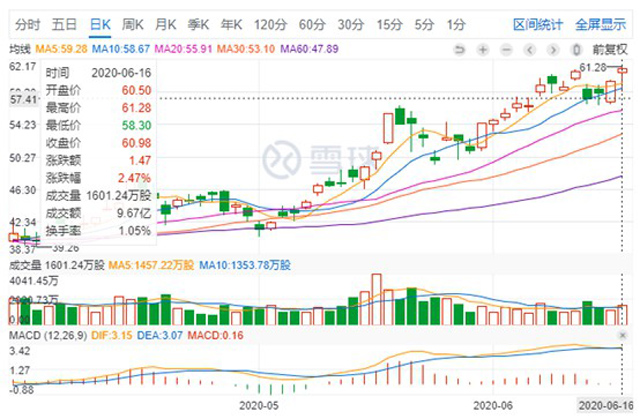The image size is (640, 419).
Task: Click the undo/reset chart icon
Action: click(460, 50)
